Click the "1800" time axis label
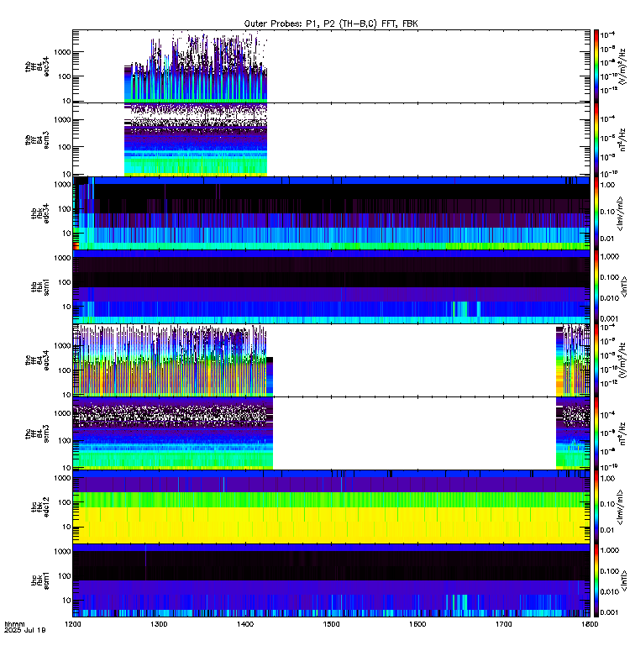 (x=590, y=624)
